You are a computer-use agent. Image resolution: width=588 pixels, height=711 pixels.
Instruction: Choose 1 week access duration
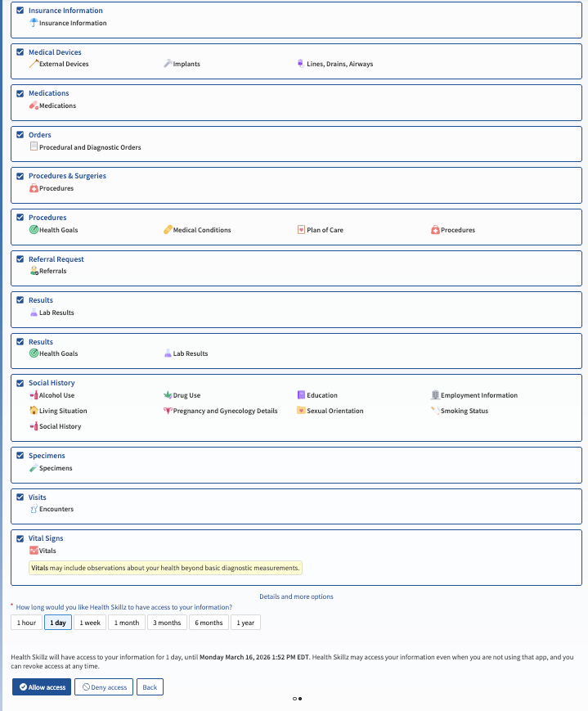coord(90,623)
